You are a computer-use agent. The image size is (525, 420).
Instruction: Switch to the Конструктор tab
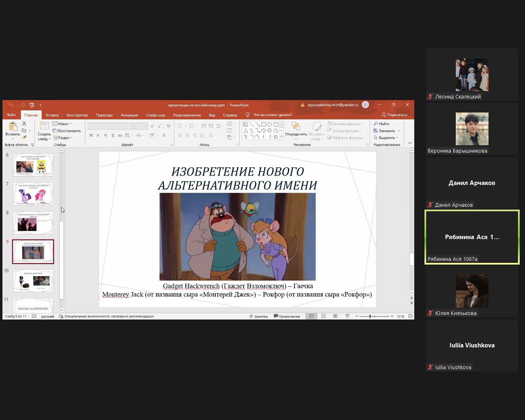click(x=77, y=115)
